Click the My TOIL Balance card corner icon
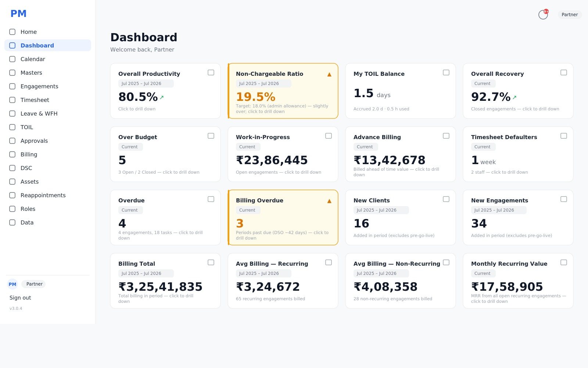This screenshot has width=588, height=368. [x=446, y=72]
